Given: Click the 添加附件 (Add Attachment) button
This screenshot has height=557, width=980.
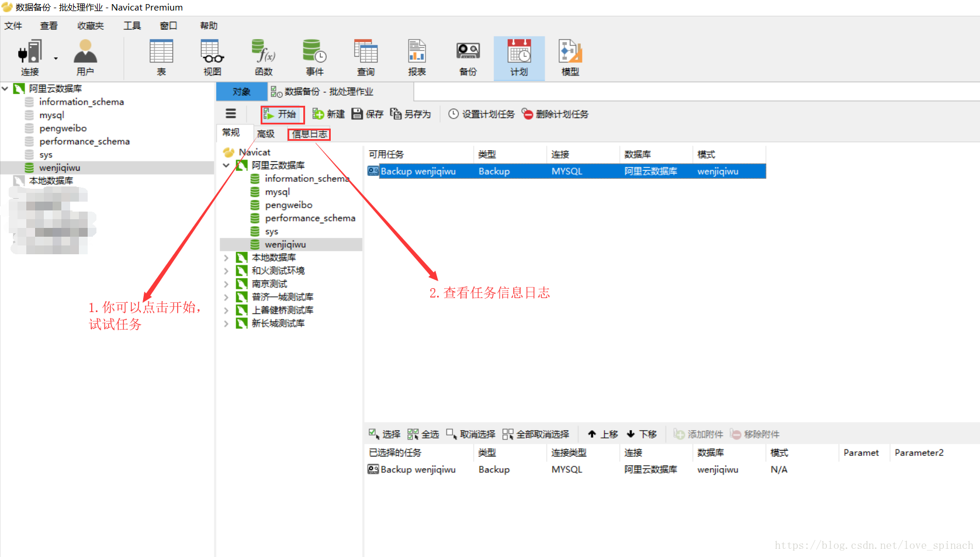Looking at the screenshot, I should point(698,434).
